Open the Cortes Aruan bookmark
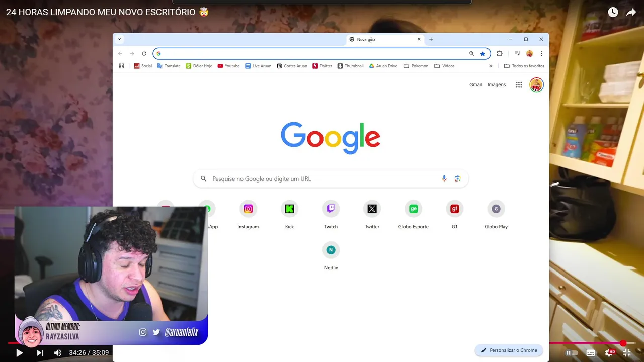Viewport: 644px width, 362px height. tap(292, 66)
